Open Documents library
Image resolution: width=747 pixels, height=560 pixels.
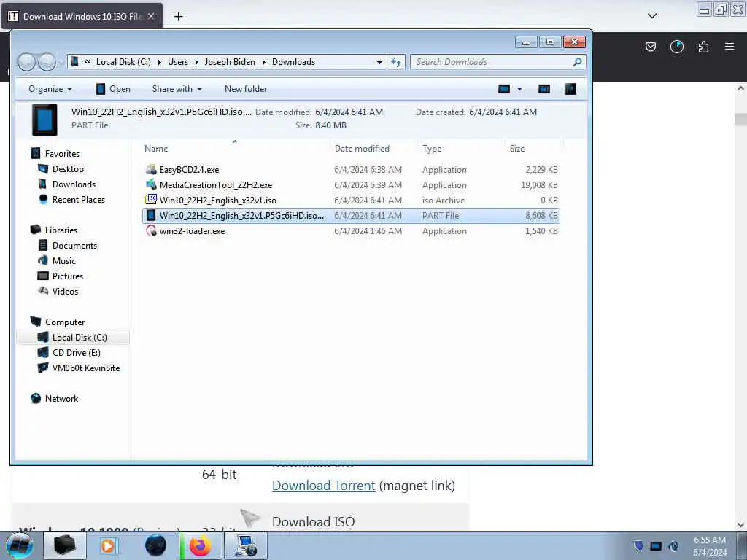tap(75, 246)
